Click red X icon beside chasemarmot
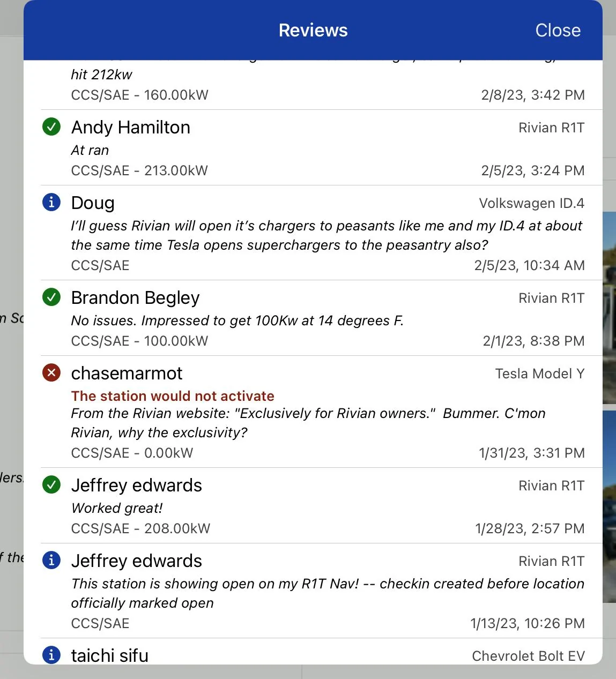 point(51,372)
